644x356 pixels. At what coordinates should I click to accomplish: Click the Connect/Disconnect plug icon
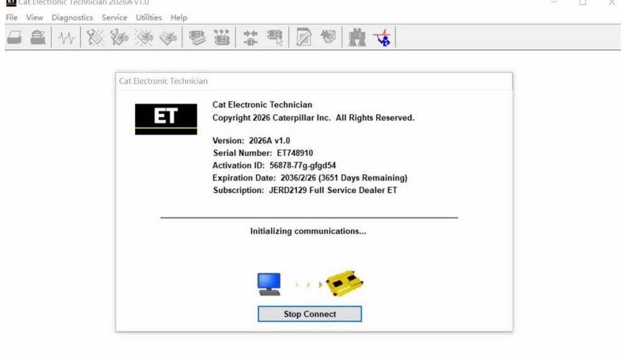click(x=250, y=38)
